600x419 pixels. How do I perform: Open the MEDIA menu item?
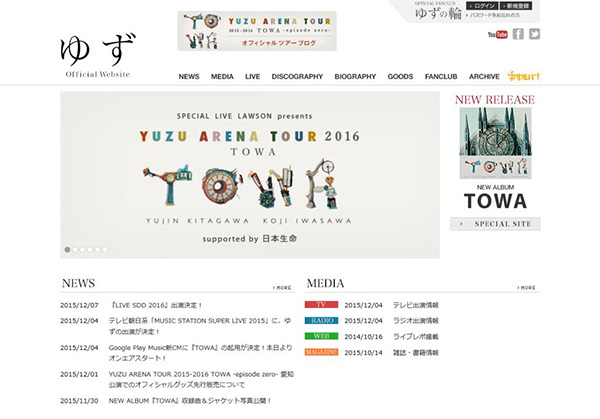(x=222, y=77)
